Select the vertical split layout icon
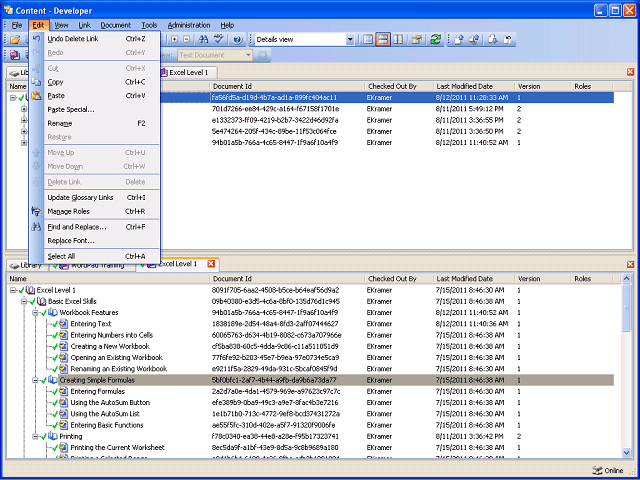 [x=398, y=40]
